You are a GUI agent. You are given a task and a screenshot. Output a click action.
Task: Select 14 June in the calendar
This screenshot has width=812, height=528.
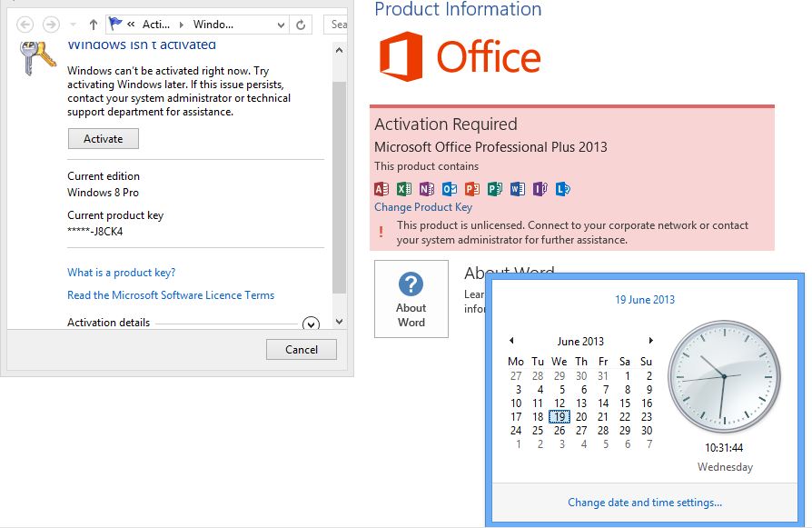point(603,403)
